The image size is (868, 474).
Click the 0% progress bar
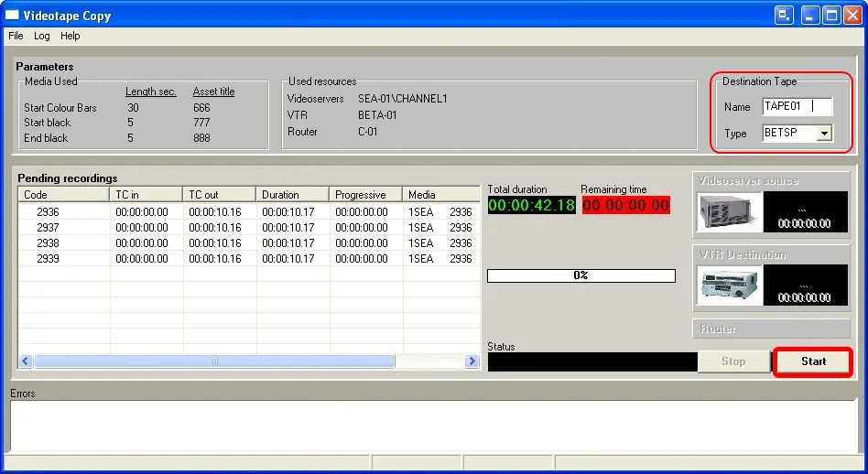(580, 275)
